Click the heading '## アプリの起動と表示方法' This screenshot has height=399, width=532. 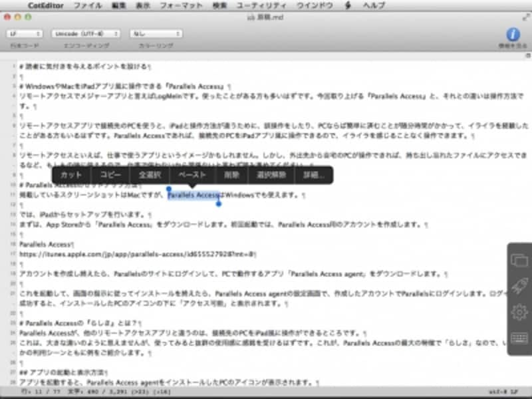(63, 372)
